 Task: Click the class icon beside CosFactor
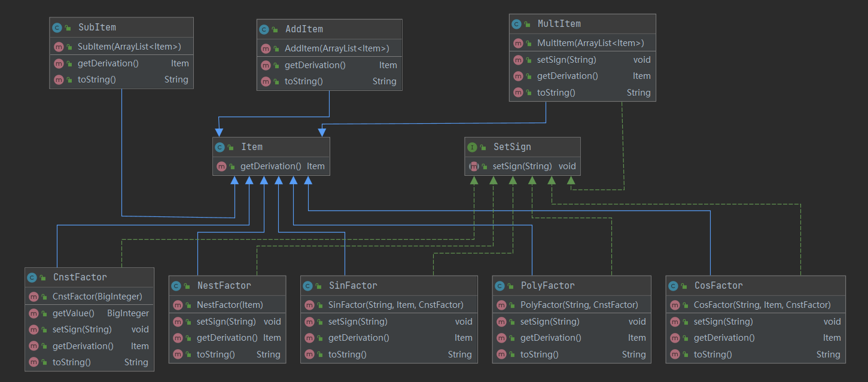click(673, 286)
